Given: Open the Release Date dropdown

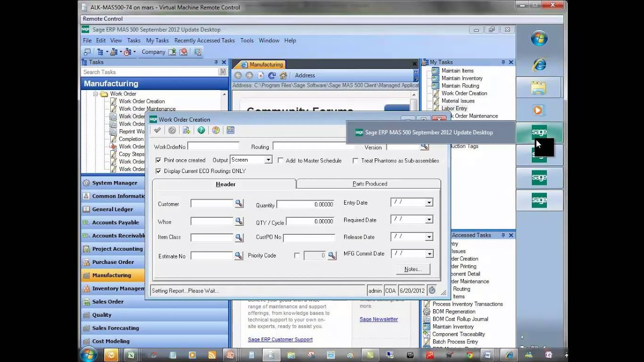Looking at the screenshot, I should coord(429,236).
